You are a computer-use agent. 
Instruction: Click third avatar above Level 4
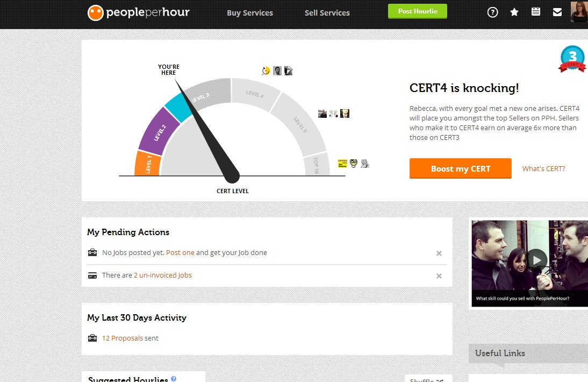click(x=289, y=70)
